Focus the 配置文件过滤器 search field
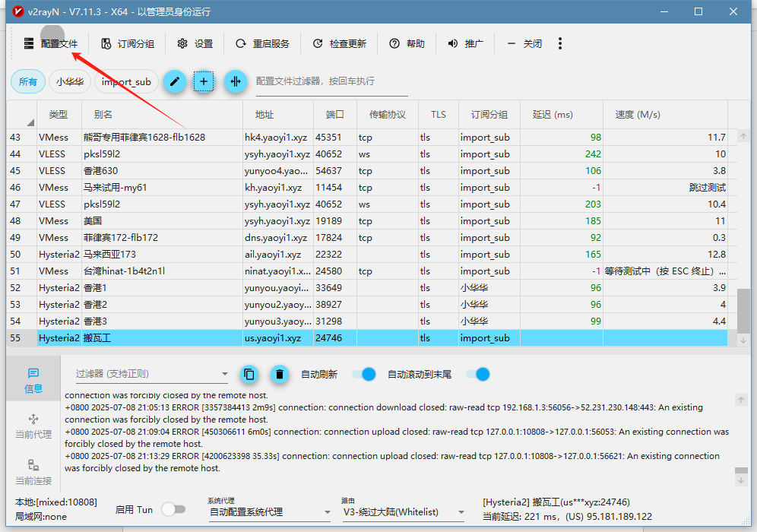Viewport: 757px width, 532px height. click(331, 81)
